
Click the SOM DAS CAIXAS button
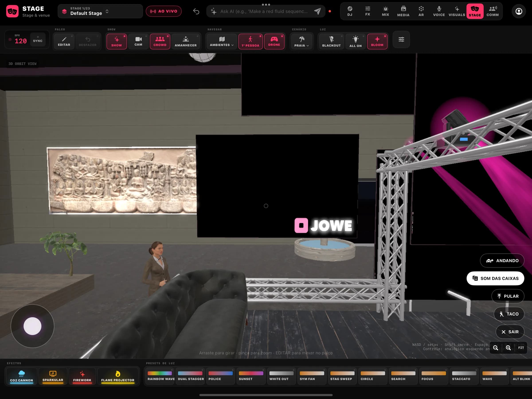(495, 278)
